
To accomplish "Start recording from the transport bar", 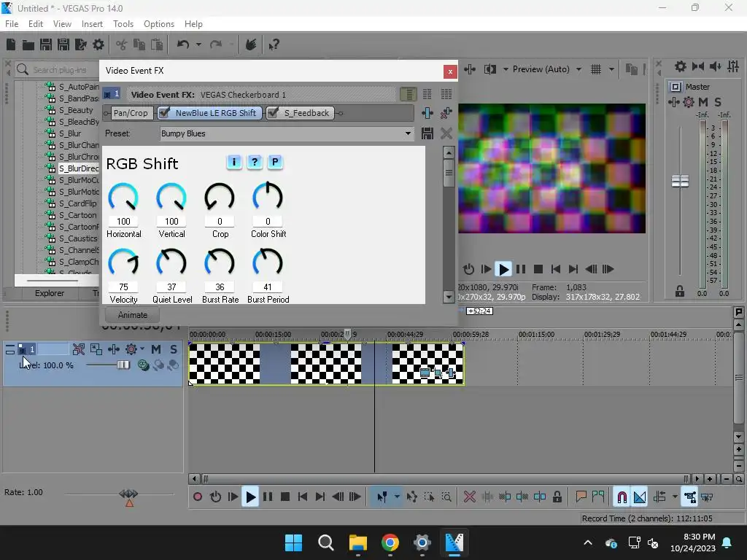I will coord(198,497).
